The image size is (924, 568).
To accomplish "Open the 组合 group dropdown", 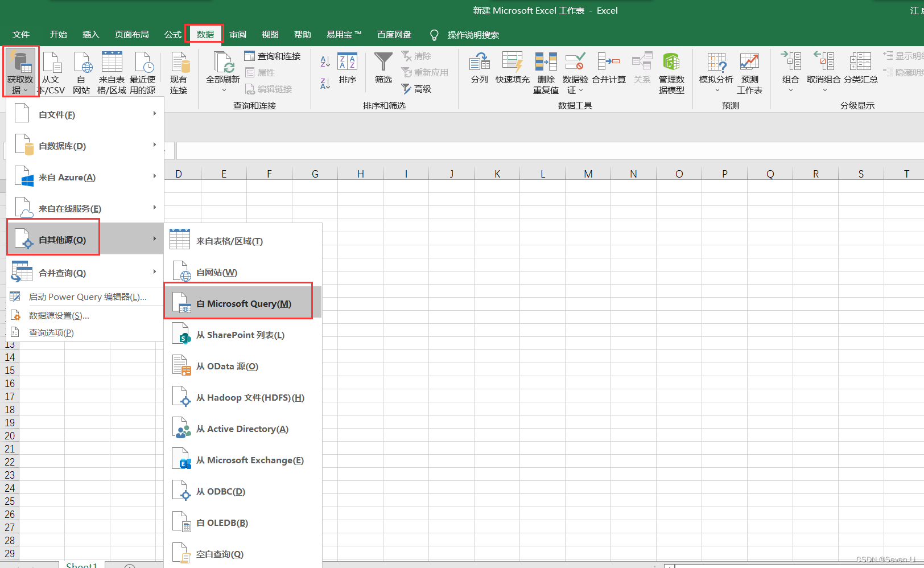I will coord(791,72).
